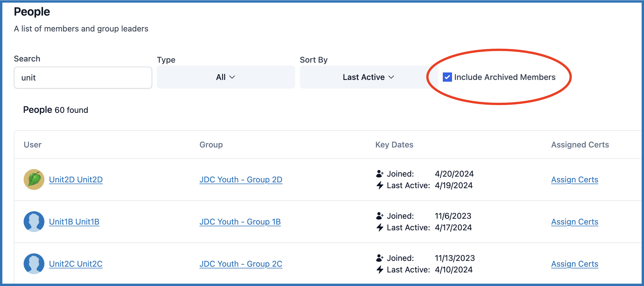Click the leaf avatar for Unit2D
The width and height of the screenshot is (644, 286).
(34, 180)
